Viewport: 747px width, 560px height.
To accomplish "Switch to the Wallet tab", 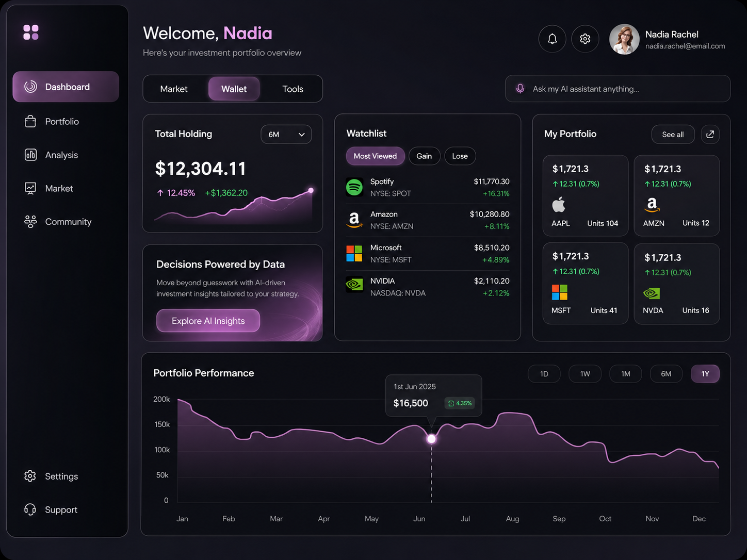I will [x=234, y=89].
